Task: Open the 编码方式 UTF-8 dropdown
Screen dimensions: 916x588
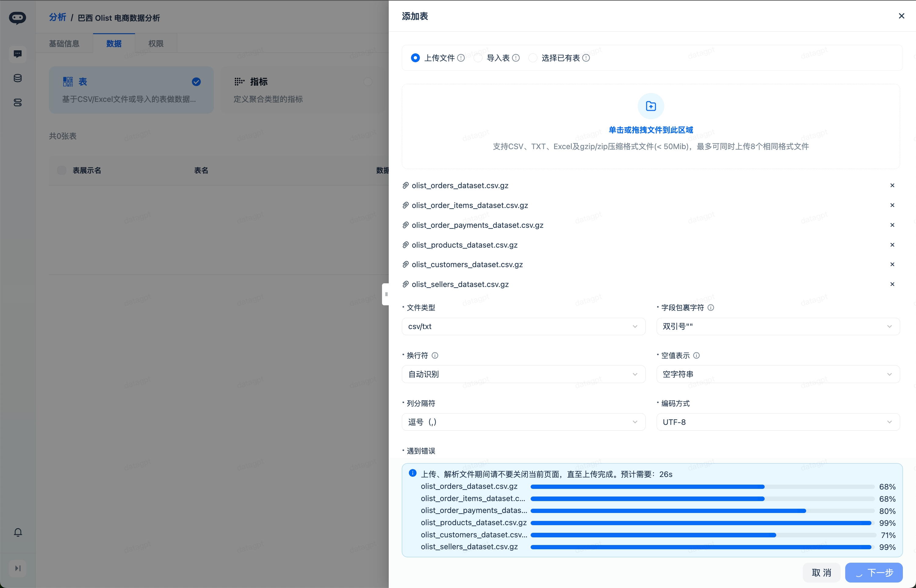Action: point(777,422)
